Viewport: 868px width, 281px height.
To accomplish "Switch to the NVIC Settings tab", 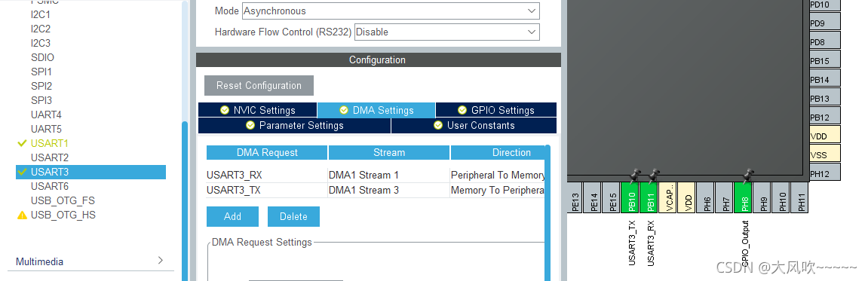I will (x=257, y=110).
